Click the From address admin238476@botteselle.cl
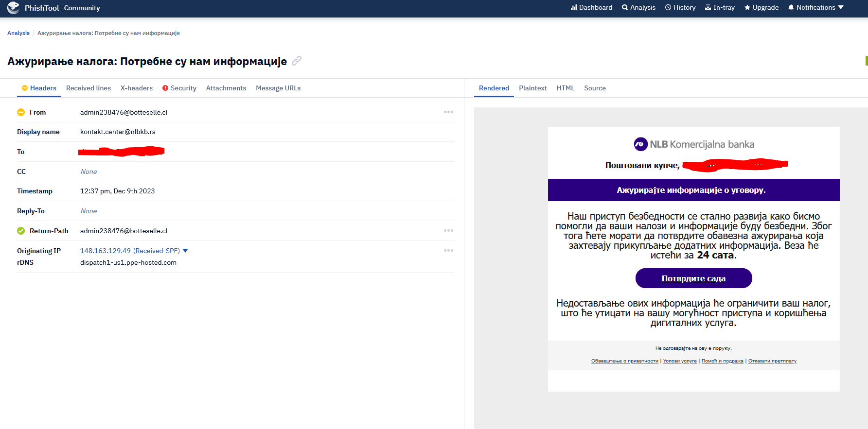This screenshot has height=429, width=868. click(x=124, y=112)
